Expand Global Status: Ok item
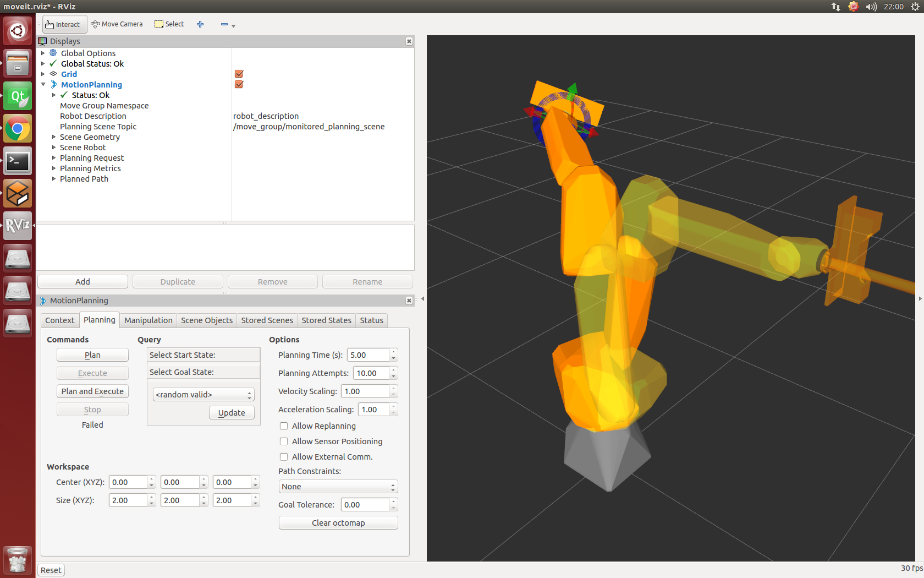The height and width of the screenshot is (578, 924). (x=43, y=64)
